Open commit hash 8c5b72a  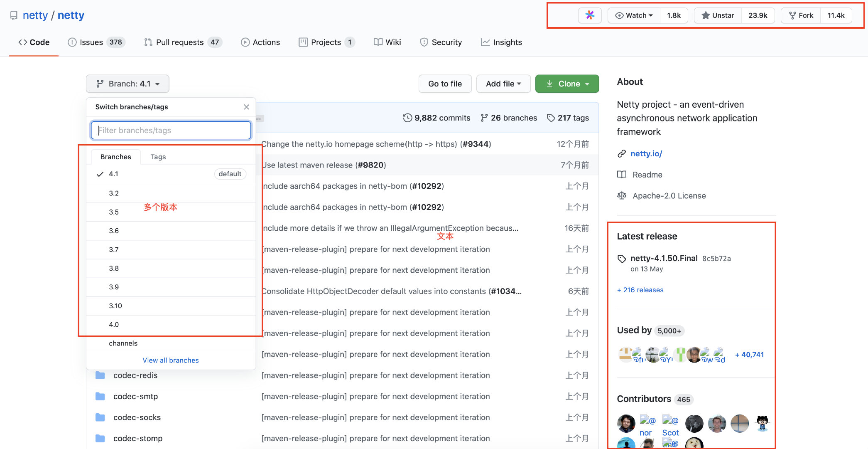[x=716, y=259]
